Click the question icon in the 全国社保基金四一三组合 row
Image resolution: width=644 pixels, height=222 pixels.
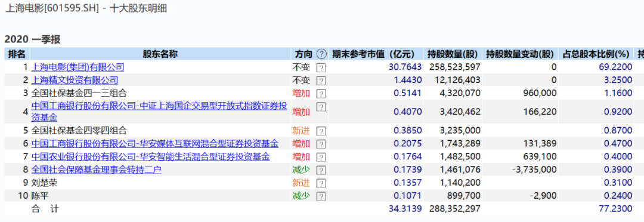(321, 94)
